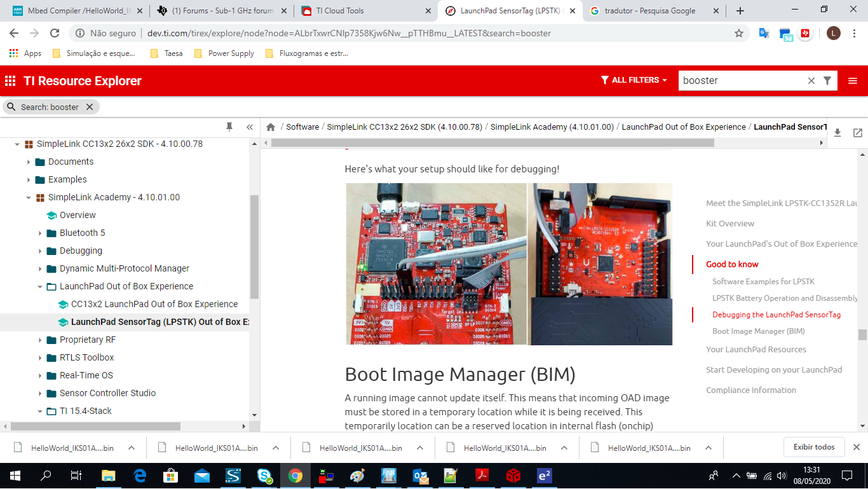868x489 pixels.
Task: Expand the Bluetooth 5 folder arrow
Action: (x=40, y=233)
